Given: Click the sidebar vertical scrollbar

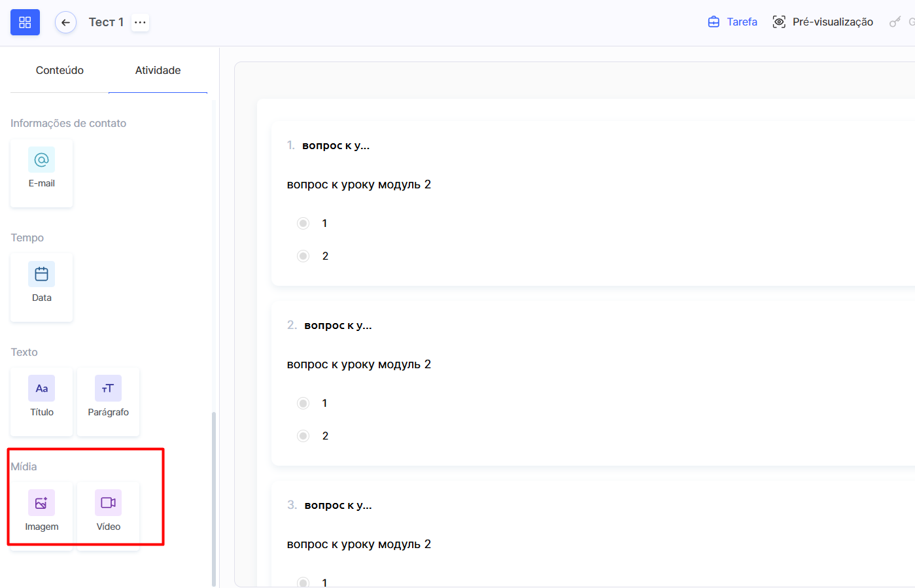Looking at the screenshot, I should 214,497.
